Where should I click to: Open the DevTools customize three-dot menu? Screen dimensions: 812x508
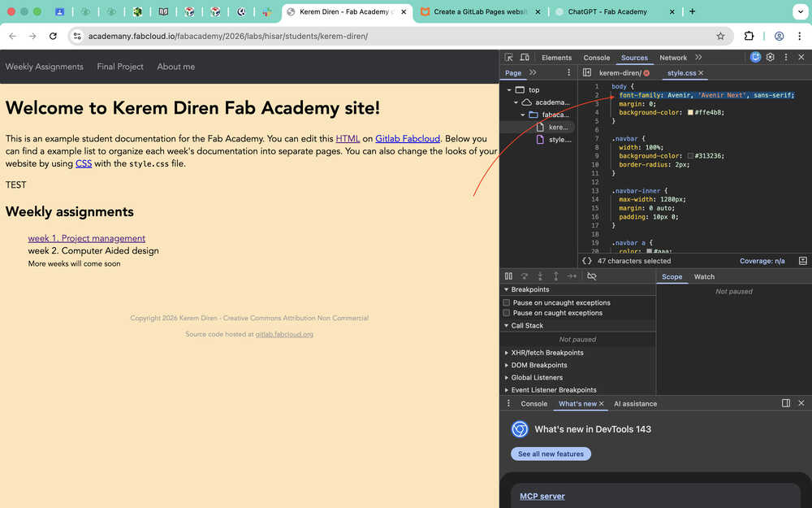click(x=785, y=58)
